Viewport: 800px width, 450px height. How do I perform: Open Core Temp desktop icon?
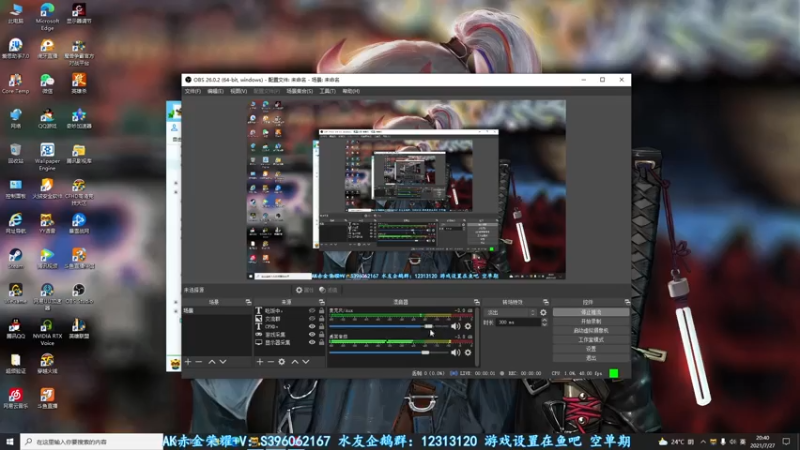[15, 84]
